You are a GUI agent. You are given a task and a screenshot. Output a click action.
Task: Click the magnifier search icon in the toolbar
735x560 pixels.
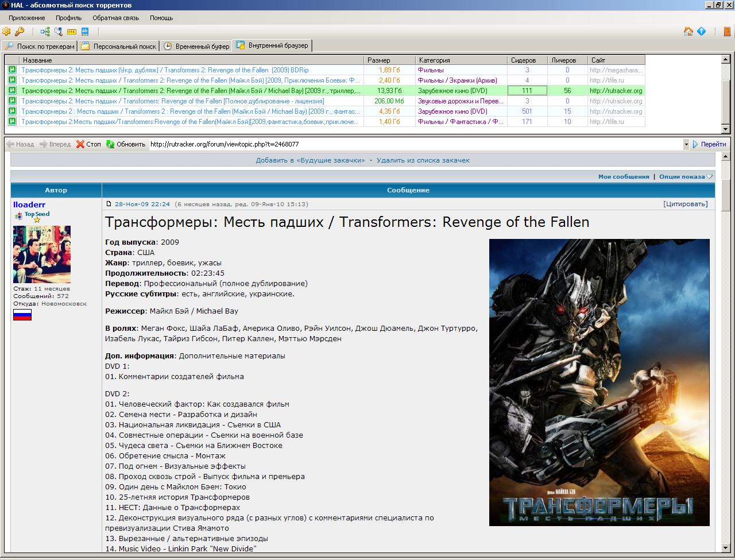coord(58,32)
